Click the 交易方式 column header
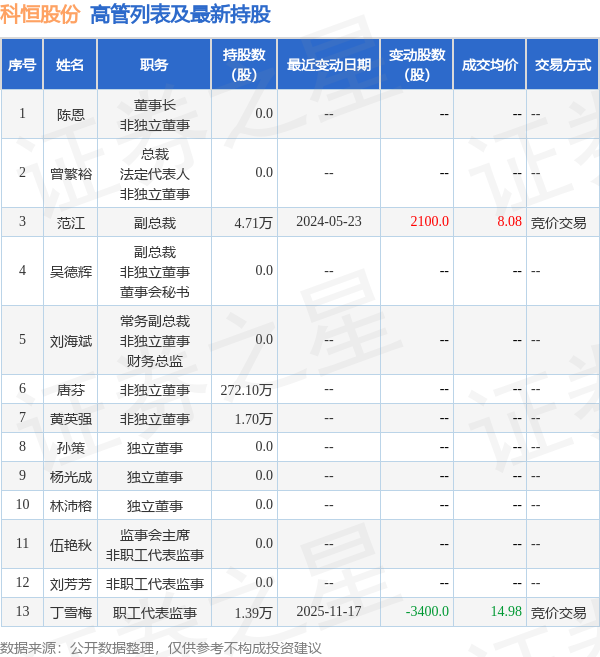Image resolution: width=600 pixels, height=657 pixels. [563, 65]
